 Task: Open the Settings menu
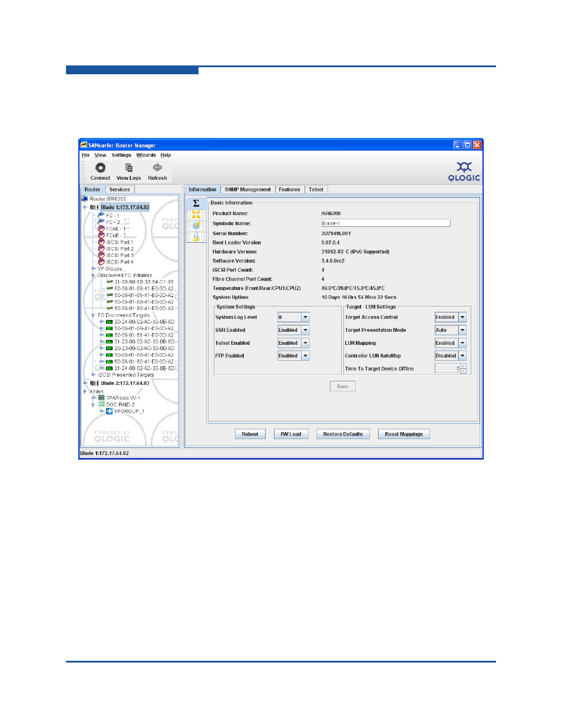click(x=121, y=156)
